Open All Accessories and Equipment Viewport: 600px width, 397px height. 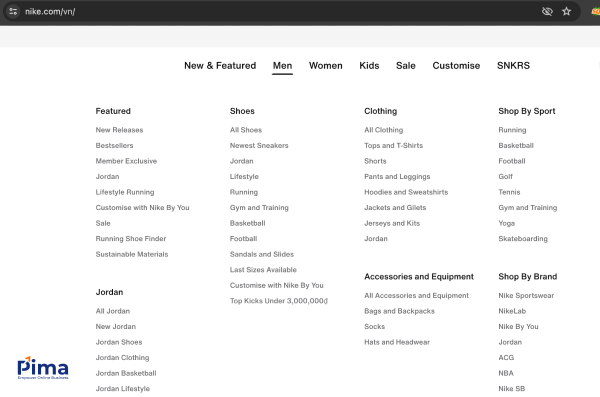[416, 296]
